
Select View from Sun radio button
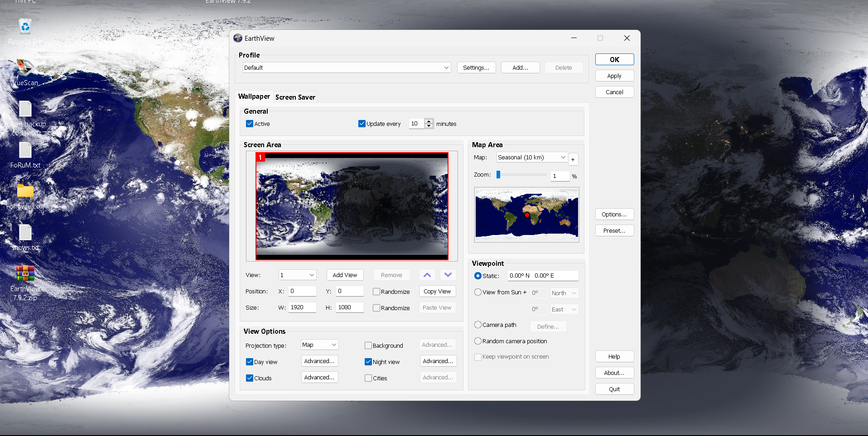coord(478,292)
